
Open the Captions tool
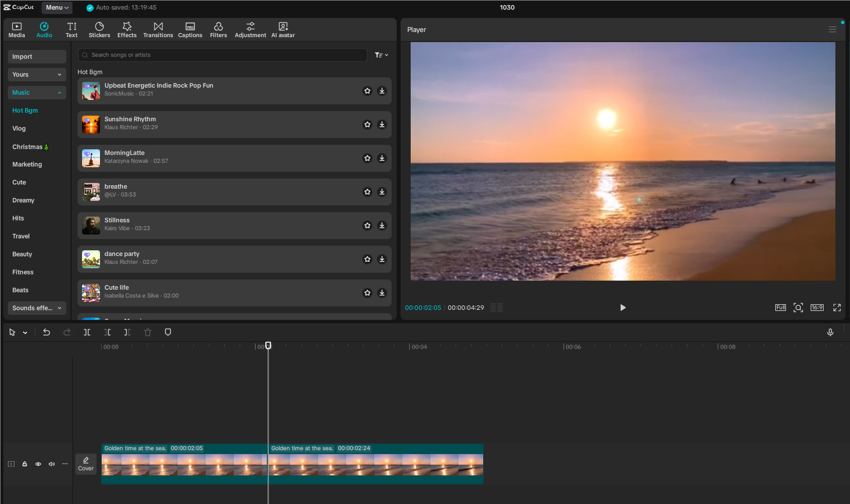coord(190,29)
